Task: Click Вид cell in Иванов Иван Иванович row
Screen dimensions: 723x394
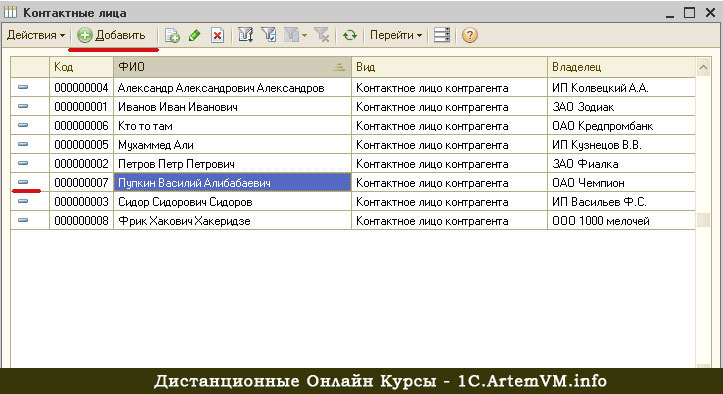Action: point(450,107)
